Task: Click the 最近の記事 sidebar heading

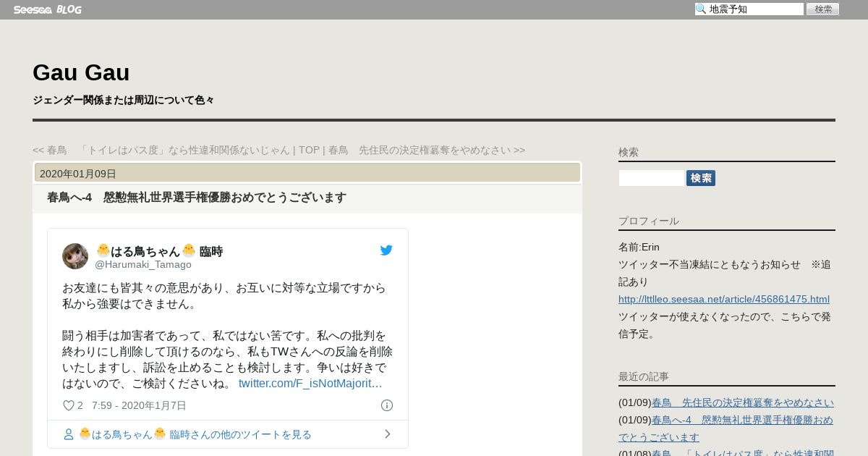Action: point(644,376)
